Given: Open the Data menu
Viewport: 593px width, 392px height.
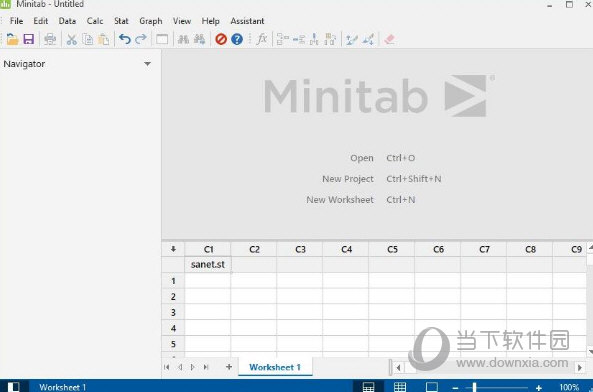Looking at the screenshot, I should click(x=67, y=21).
